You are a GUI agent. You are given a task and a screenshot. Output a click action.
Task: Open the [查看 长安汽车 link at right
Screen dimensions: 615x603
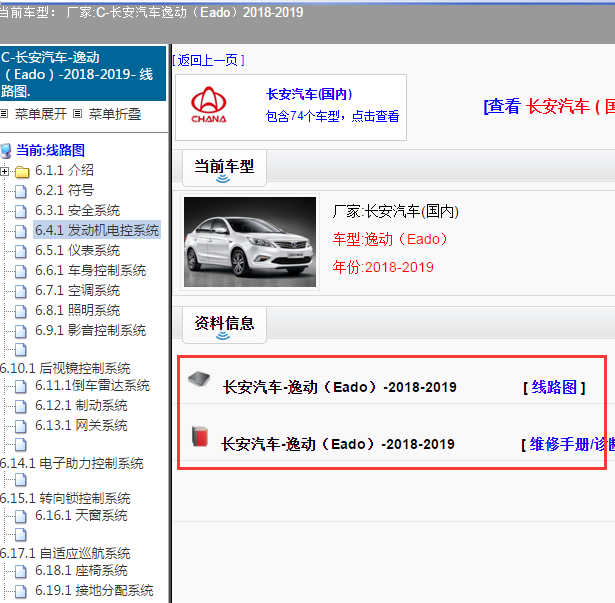click(x=549, y=106)
